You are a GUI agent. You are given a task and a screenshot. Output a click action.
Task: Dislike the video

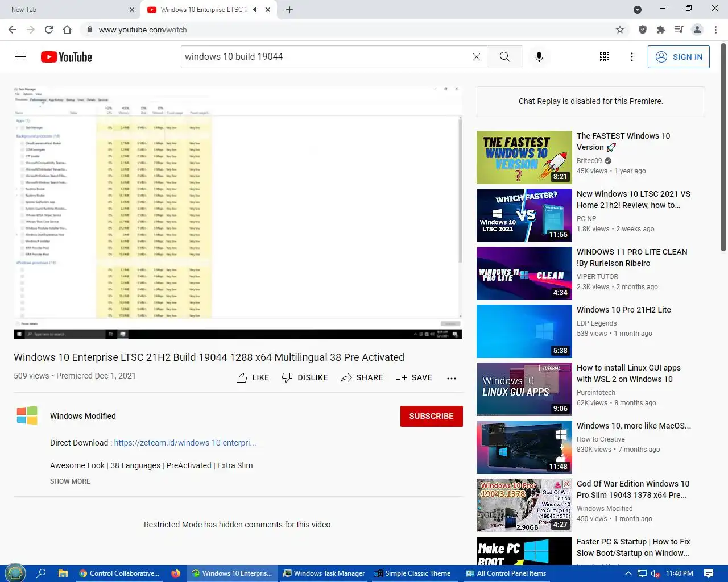tap(305, 377)
